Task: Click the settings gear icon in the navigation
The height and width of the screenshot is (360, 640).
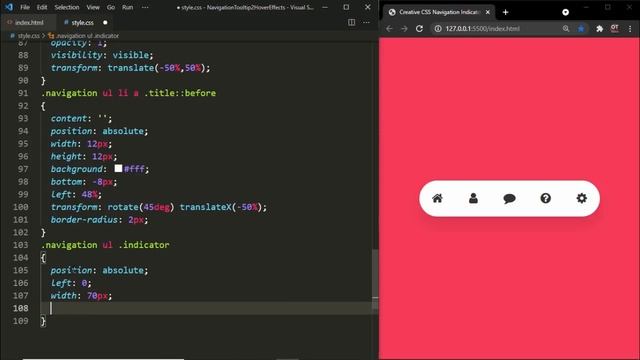Action: [582, 198]
